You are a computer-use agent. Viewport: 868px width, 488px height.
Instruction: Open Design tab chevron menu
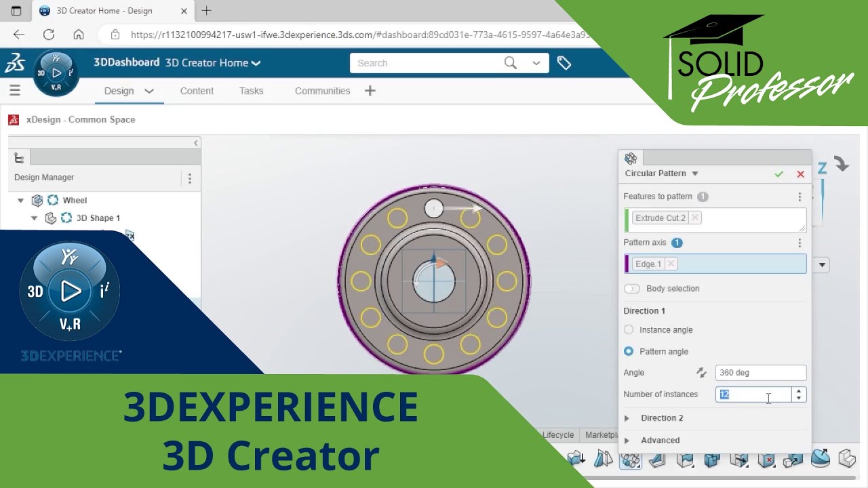(149, 91)
